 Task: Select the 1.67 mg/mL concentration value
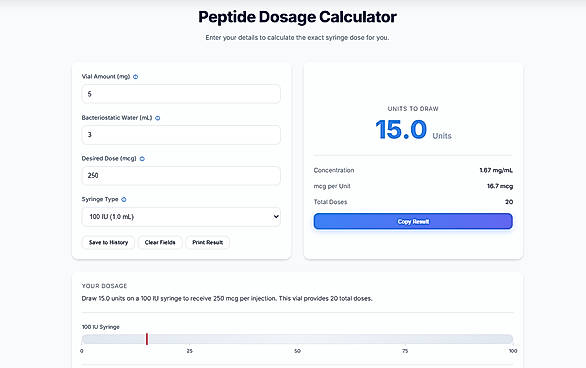click(496, 170)
